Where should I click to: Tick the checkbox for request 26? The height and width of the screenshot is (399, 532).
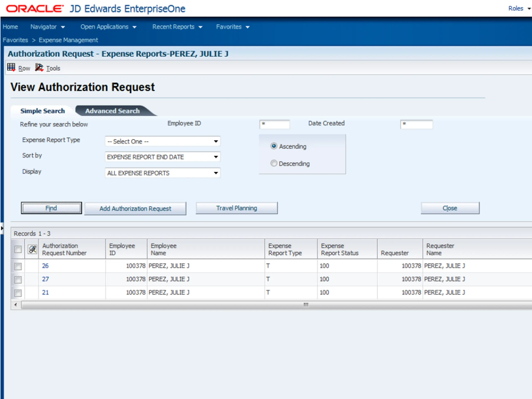click(x=18, y=266)
